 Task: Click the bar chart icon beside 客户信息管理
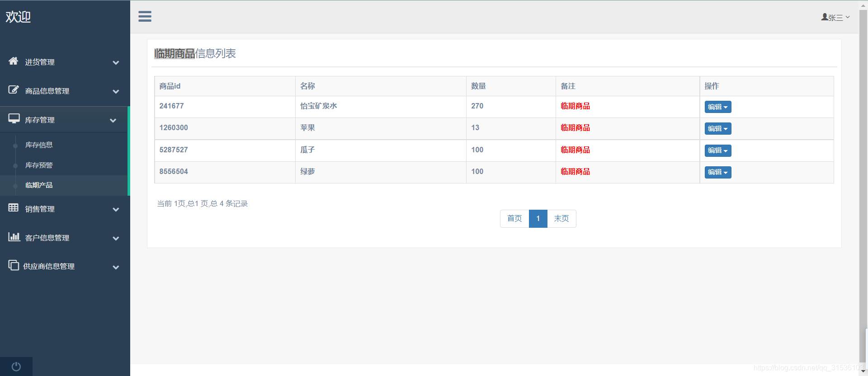pos(14,236)
